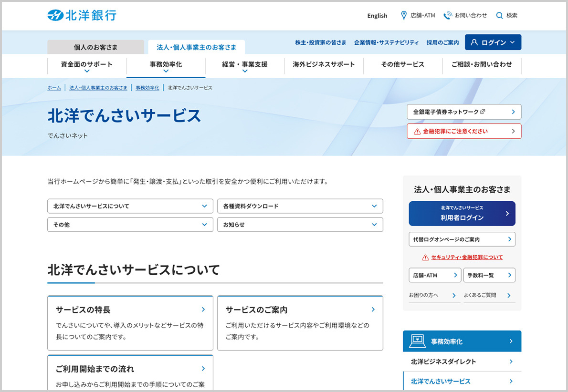Expand the お知らせ dropdown

(x=300, y=225)
